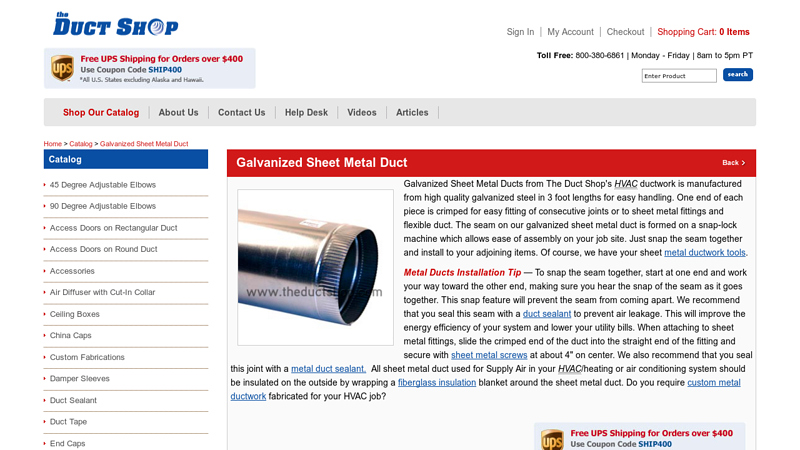This screenshot has height=450, width=800.
Task: Open the End Caps category
Action: pos(67,444)
